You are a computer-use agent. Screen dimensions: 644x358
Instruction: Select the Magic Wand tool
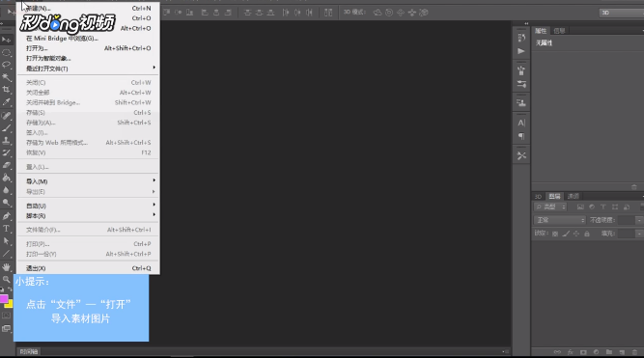(6, 77)
